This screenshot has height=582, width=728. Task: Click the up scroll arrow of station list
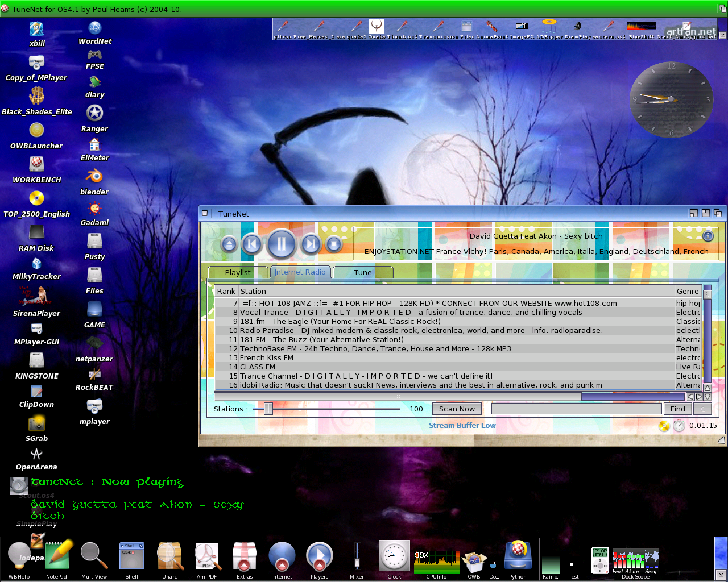click(x=708, y=388)
